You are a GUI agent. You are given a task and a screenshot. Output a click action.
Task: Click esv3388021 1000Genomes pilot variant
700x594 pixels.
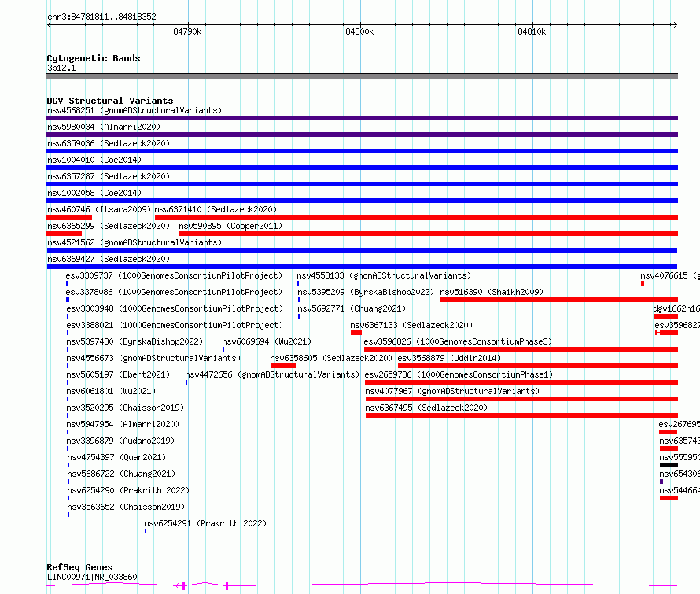(x=175, y=325)
